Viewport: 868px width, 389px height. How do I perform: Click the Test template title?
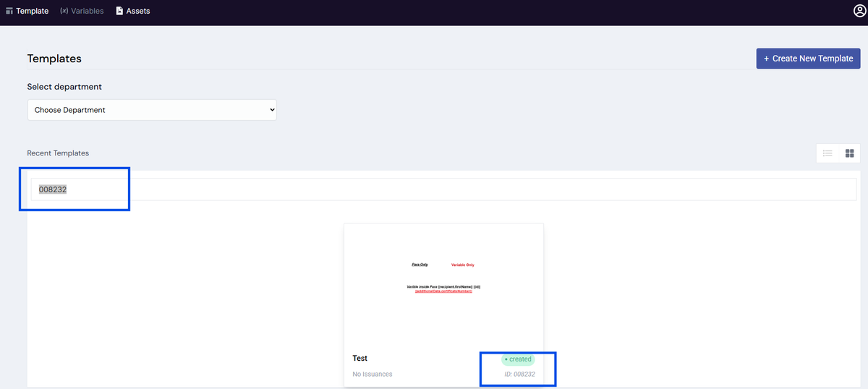pos(360,359)
